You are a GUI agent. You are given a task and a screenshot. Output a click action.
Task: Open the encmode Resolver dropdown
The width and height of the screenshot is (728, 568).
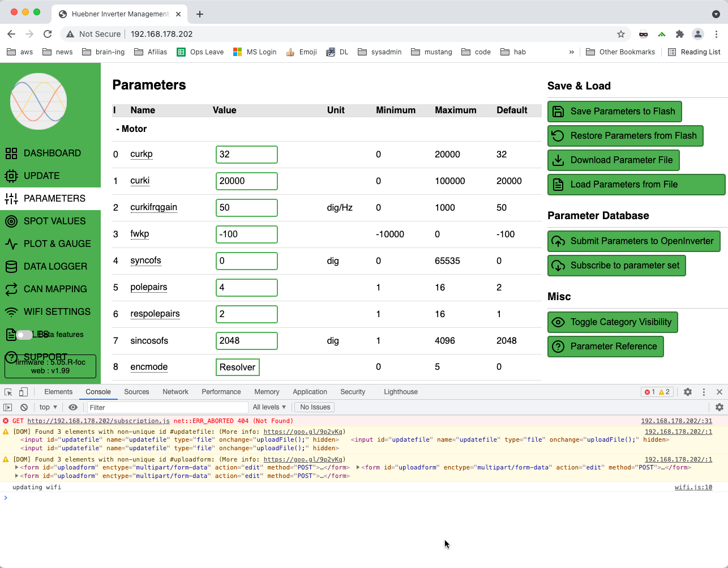(x=237, y=368)
